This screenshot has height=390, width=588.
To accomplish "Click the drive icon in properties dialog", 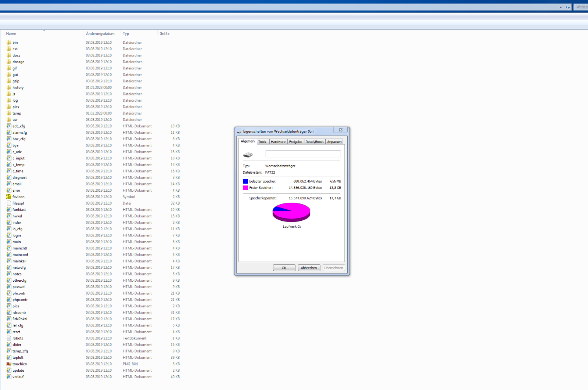I will (x=248, y=155).
